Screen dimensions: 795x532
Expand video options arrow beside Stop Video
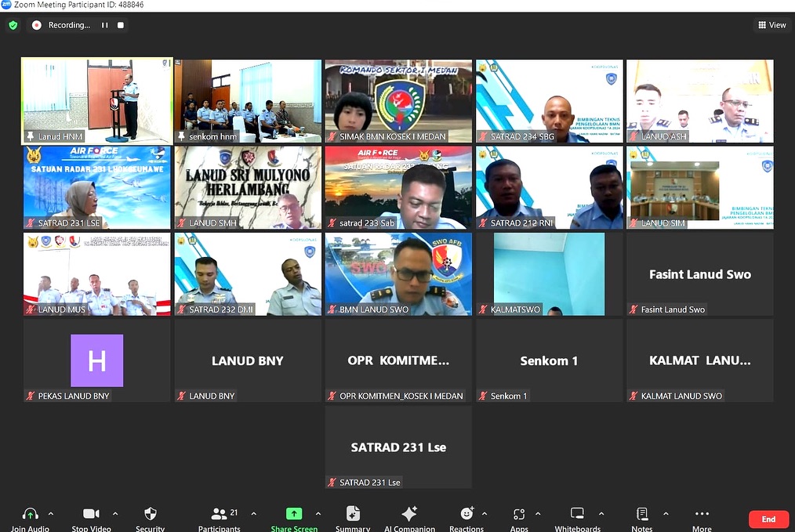tap(115, 514)
